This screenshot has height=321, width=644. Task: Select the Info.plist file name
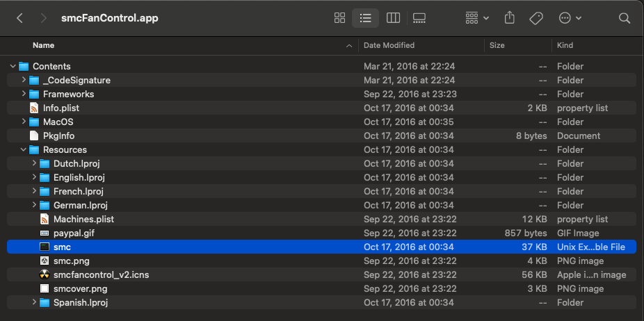coord(61,108)
